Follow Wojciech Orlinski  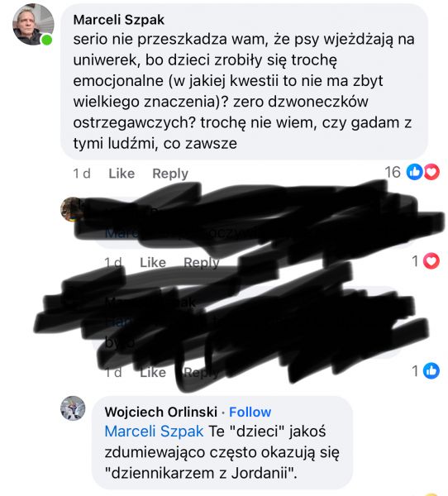250,412
